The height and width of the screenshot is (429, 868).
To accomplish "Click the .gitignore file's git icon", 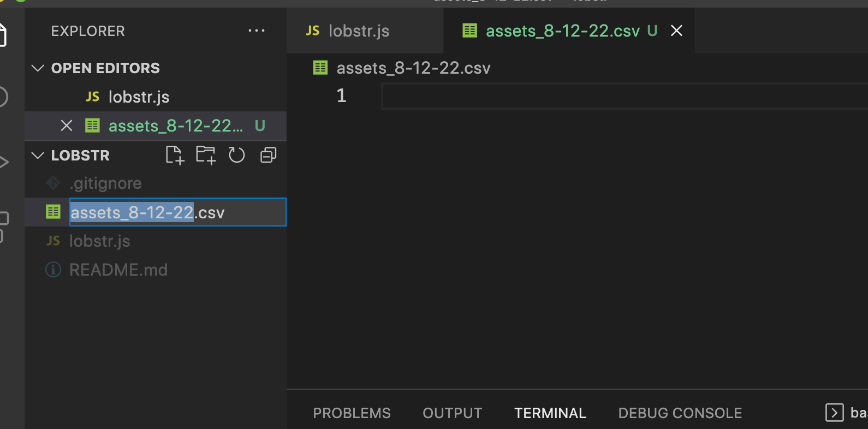I will coord(53,183).
